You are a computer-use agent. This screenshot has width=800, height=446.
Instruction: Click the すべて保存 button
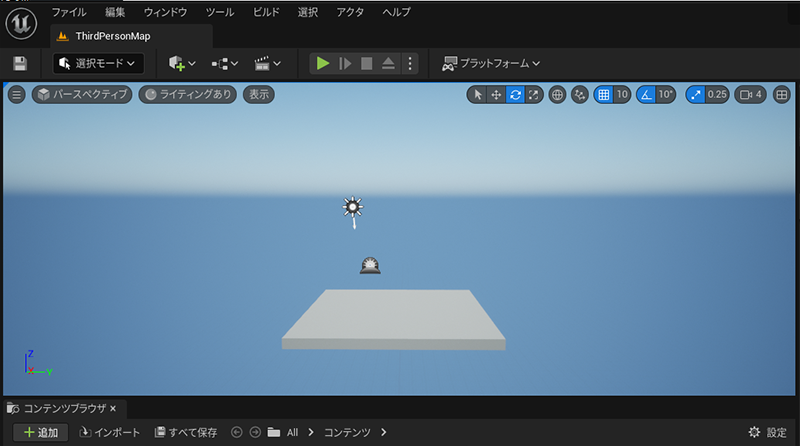[x=186, y=433]
